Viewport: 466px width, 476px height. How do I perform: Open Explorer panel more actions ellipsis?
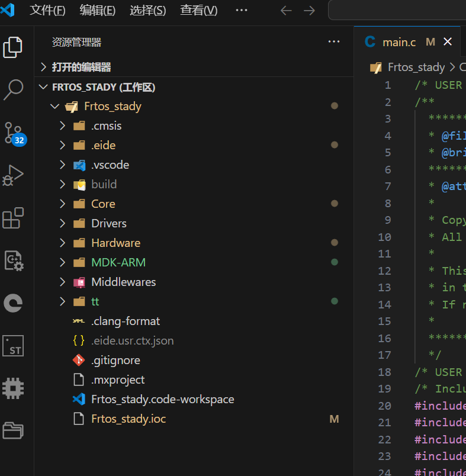point(334,41)
